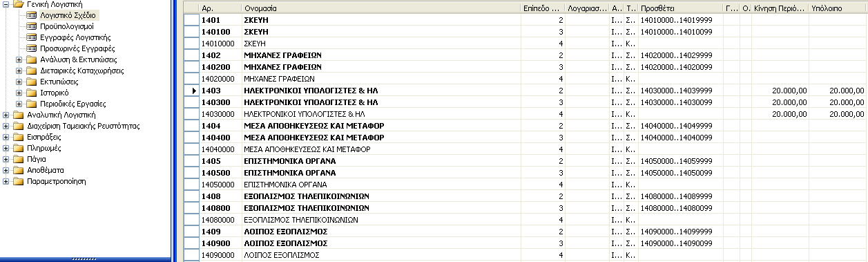Click the navigation pane splitter grip

click(84, 259)
